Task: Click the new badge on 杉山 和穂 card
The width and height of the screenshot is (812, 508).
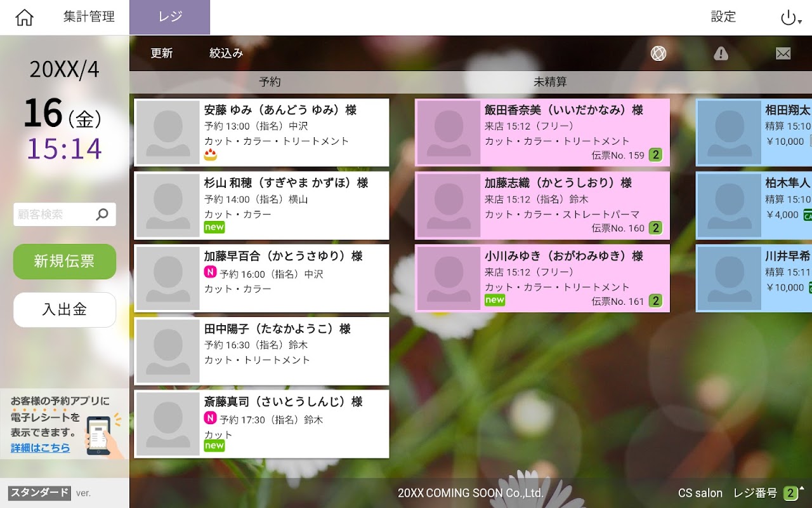Action: [214, 227]
